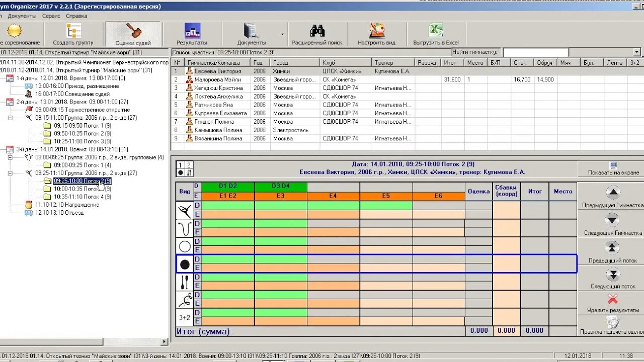Viewport: 644px width, 362px height.
Task: Select the free-exercise gymnast apparatus icon
Action: 185,210
